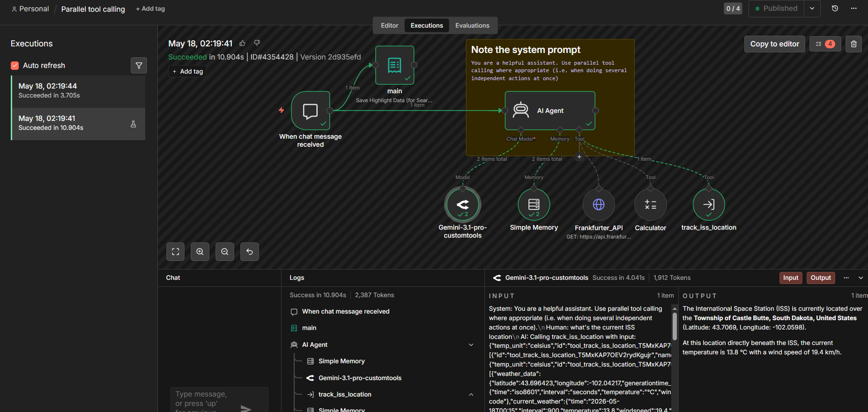Collapse the track_iss_location log entry
The height and width of the screenshot is (412, 868).
click(x=471, y=395)
